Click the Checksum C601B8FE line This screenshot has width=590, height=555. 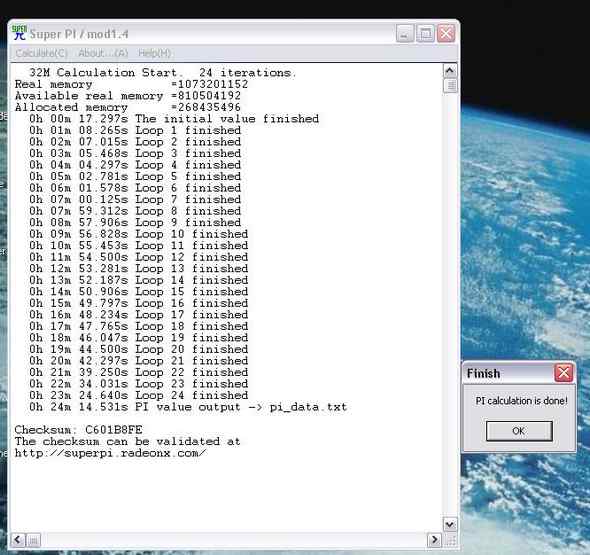pyautogui.click(x=78, y=430)
